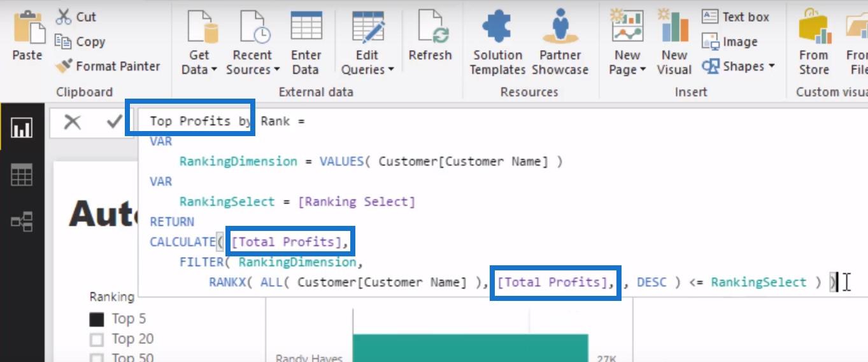Click the RETURN keyword in formula

[172, 221]
